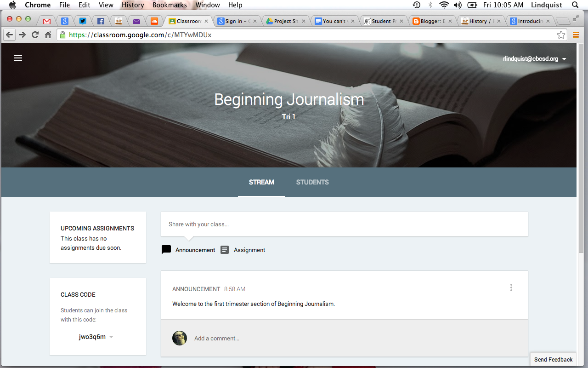This screenshot has height=368, width=588.
Task: Click the Send Feedback button
Action: coord(553,359)
